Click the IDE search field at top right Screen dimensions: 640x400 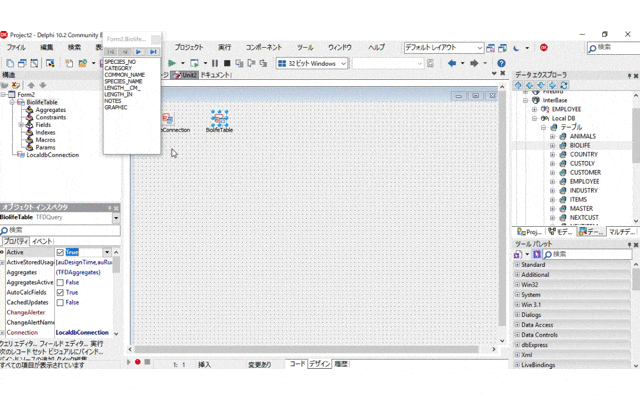pyautogui.click(x=613, y=48)
